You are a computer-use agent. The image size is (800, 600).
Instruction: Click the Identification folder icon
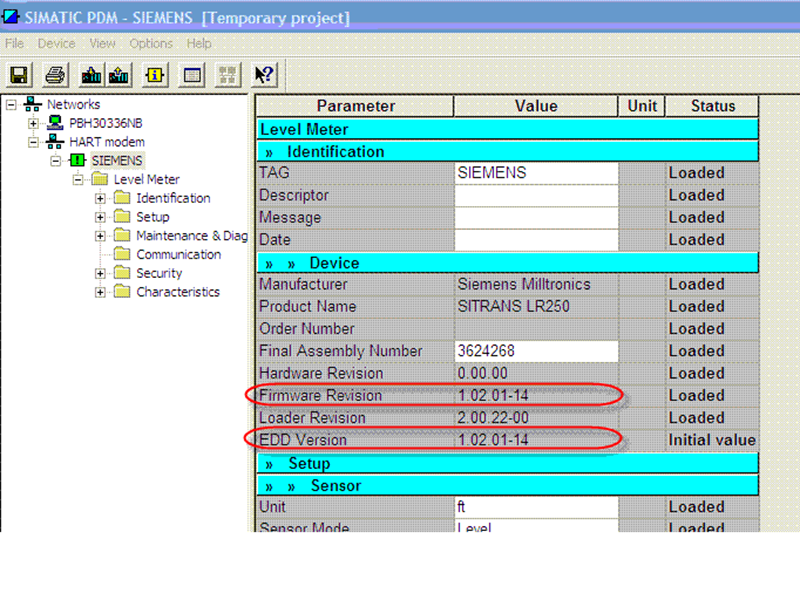click(x=122, y=197)
